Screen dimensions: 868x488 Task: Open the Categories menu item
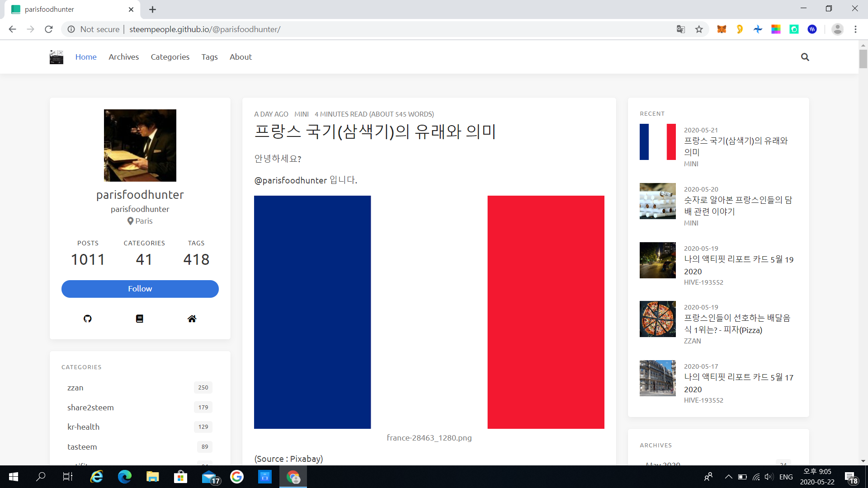pyautogui.click(x=170, y=57)
